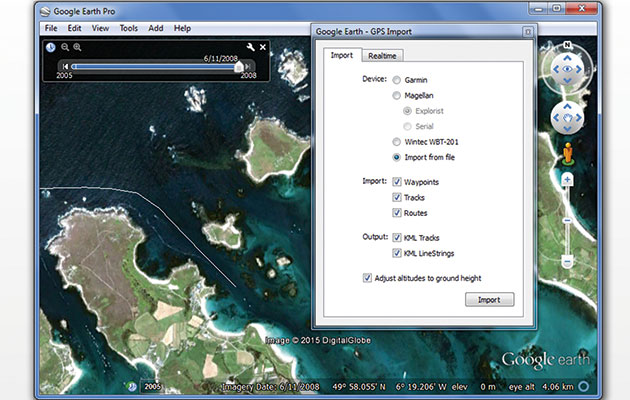Open the Add menu
The image size is (630, 400).
156,28
